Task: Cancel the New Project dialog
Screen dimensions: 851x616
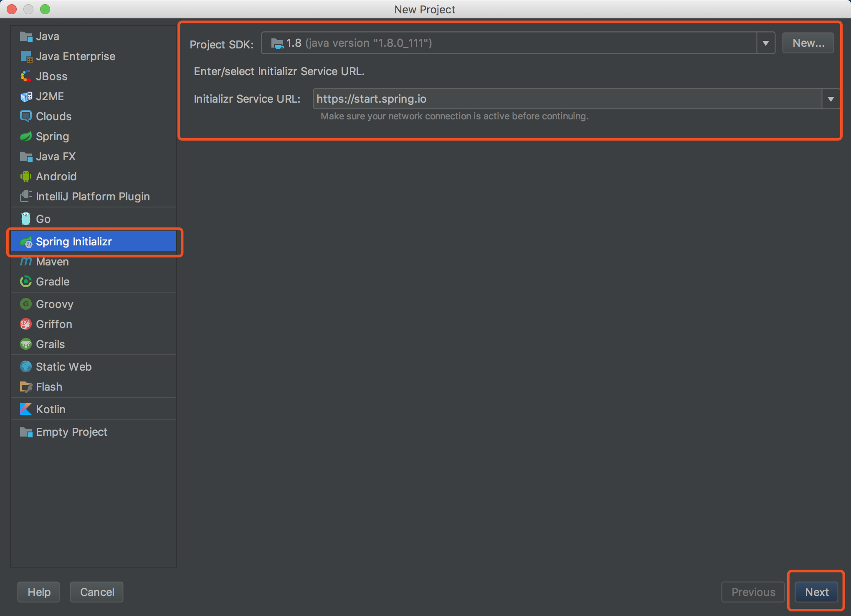Action: 97,592
